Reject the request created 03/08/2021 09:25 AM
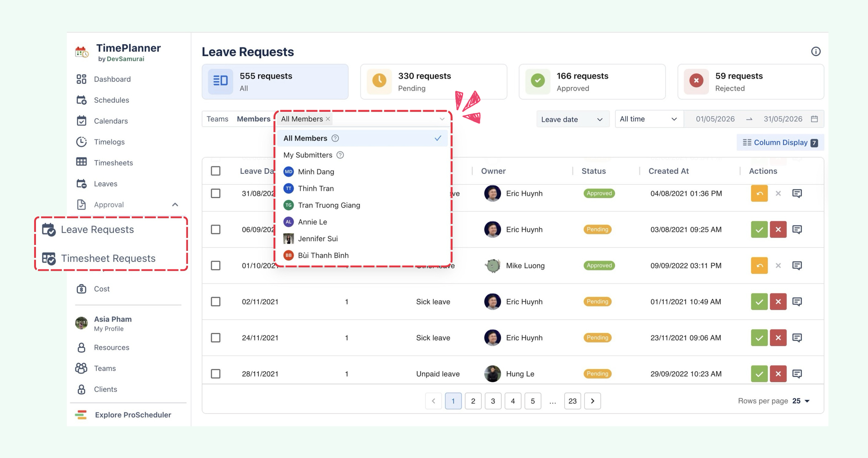 [778, 229]
